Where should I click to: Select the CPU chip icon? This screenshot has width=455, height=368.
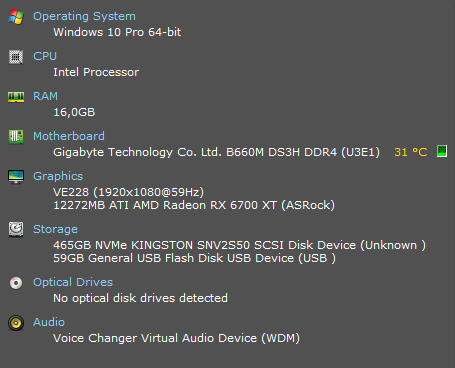(x=16, y=57)
